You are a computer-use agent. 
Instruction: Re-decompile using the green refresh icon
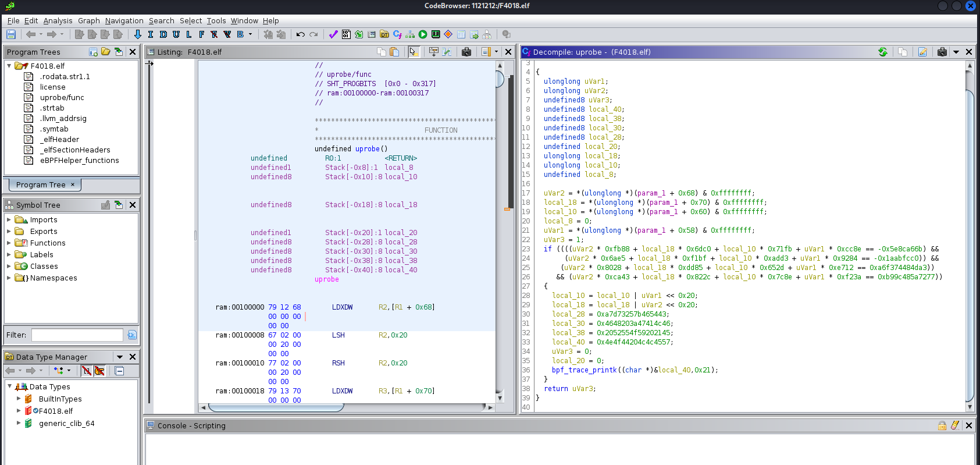[883, 52]
